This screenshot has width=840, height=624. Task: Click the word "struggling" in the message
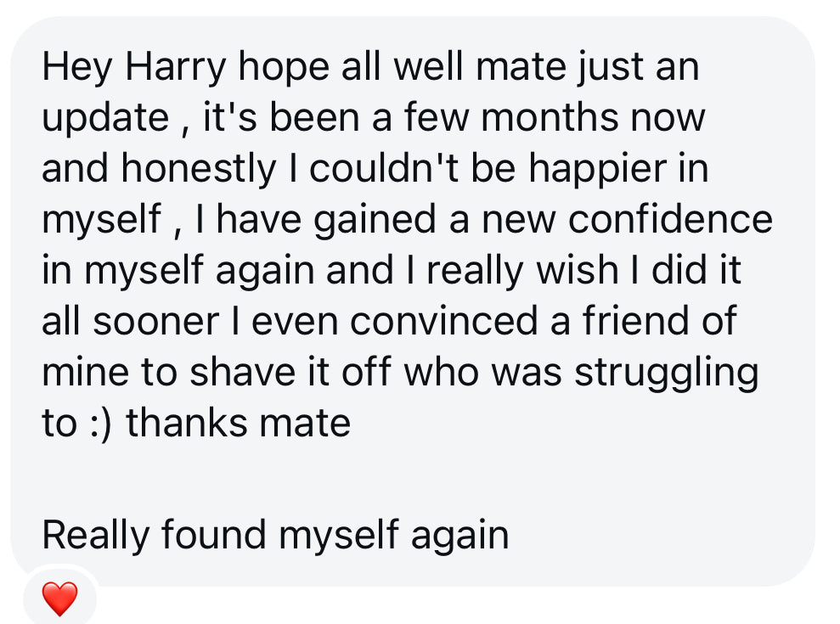pos(666,372)
